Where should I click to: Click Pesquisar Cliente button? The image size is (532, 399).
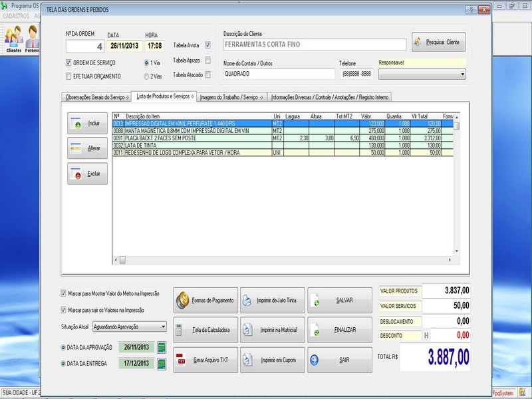click(438, 42)
